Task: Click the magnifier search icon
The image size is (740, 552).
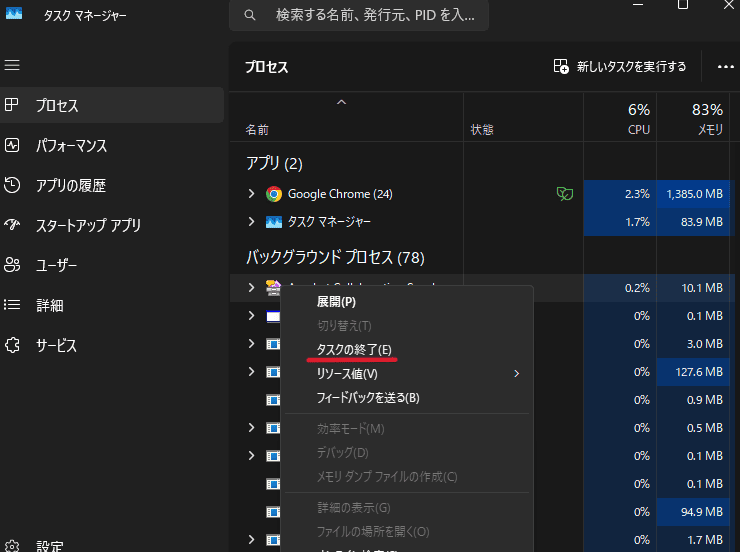Action: coord(250,16)
